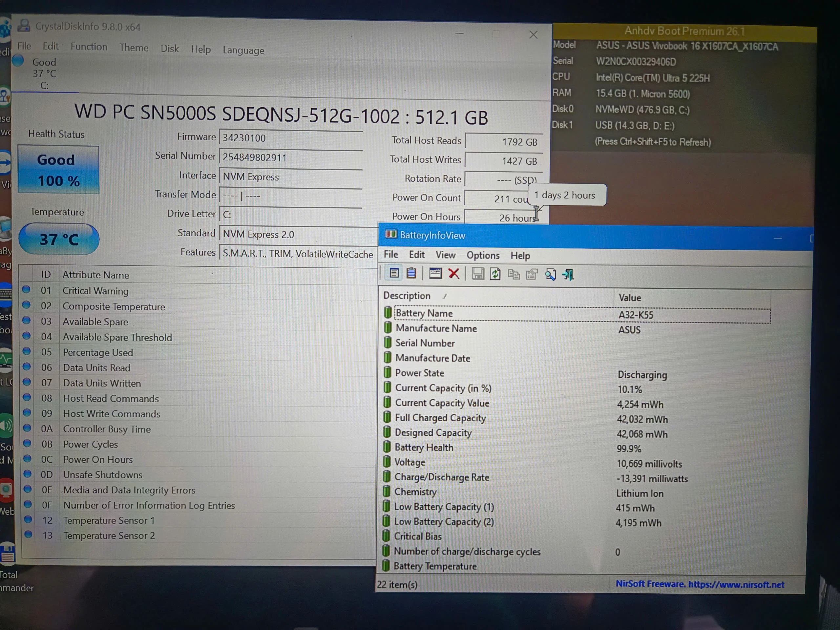Click the Good 100 % health status button
The height and width of the screenshot is (630, 840).
pos(58,170)
